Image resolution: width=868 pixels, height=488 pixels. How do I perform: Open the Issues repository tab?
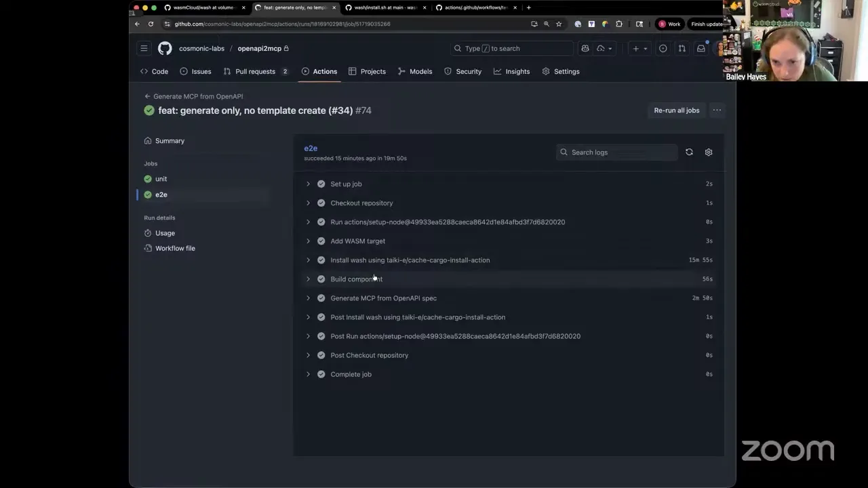[x=195, y=71]
